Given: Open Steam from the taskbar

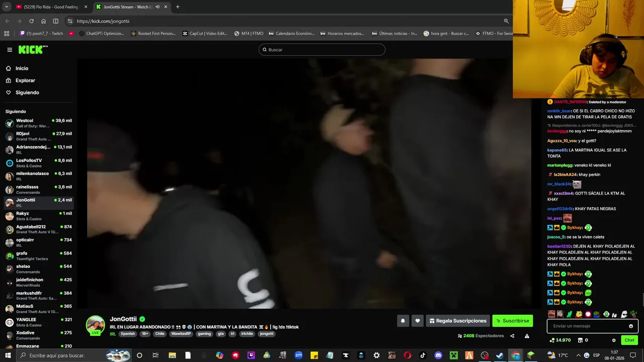Looking at the screenshot, I should (500, 355).
